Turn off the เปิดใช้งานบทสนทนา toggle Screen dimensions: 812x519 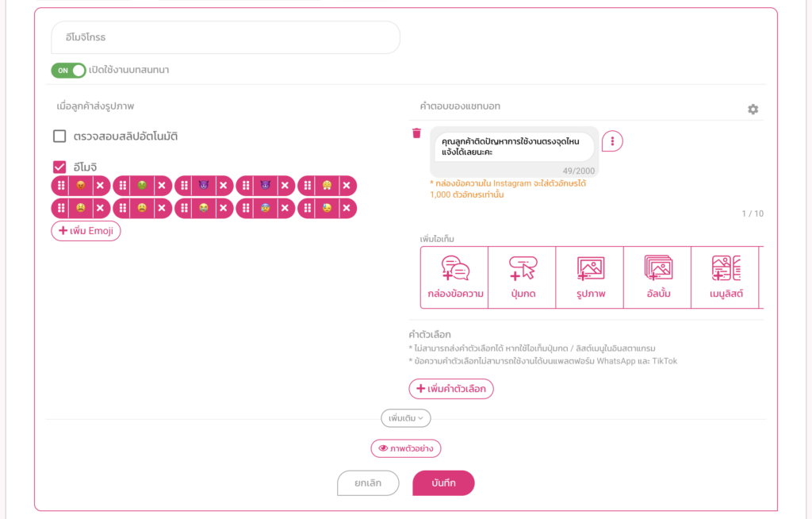coord(69,71)
